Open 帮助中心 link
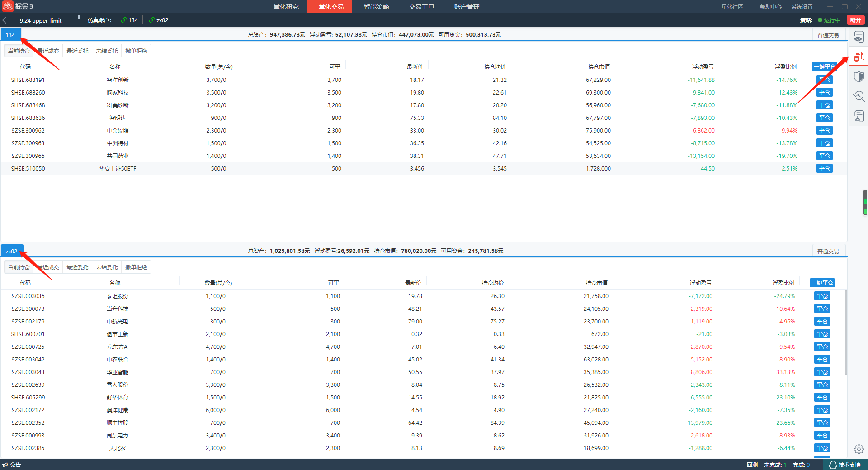Viewport: 868px width, 470px height. [770, 7]
